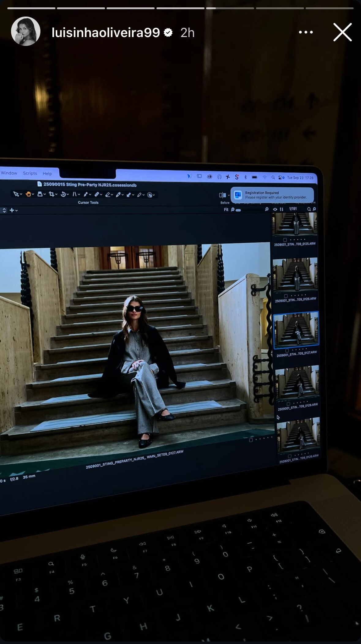Viewport: 361px width, 644px height.
Task: Click the f/2.8 aperture value
Action: [x=14, y=479]
